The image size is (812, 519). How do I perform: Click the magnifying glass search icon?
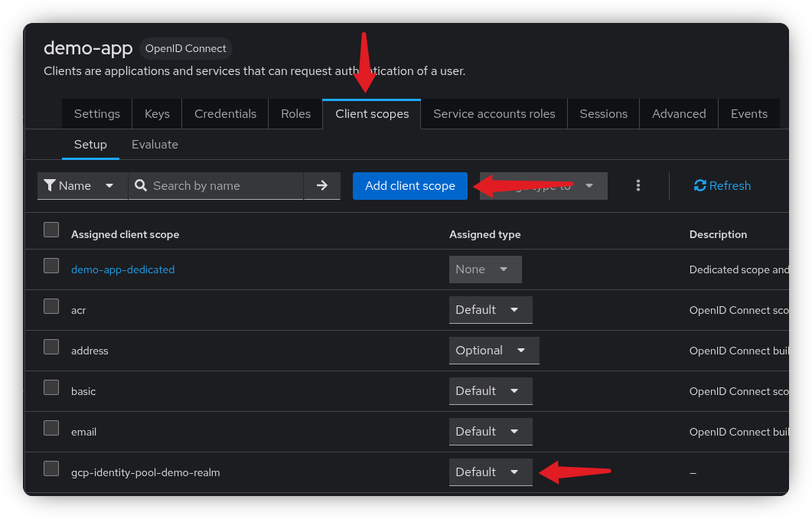[x=141, y=185]
